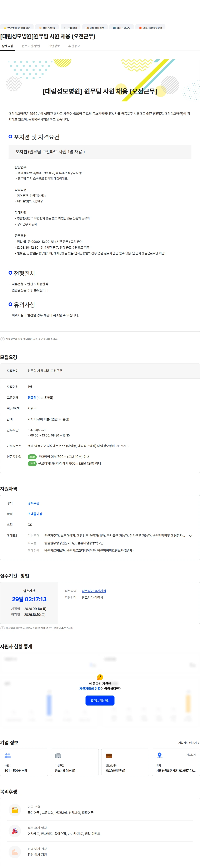Click the title [대림성모병원]원무팀 사원 채용 (오전근무)
200x868 pixels.
[47, 36]
